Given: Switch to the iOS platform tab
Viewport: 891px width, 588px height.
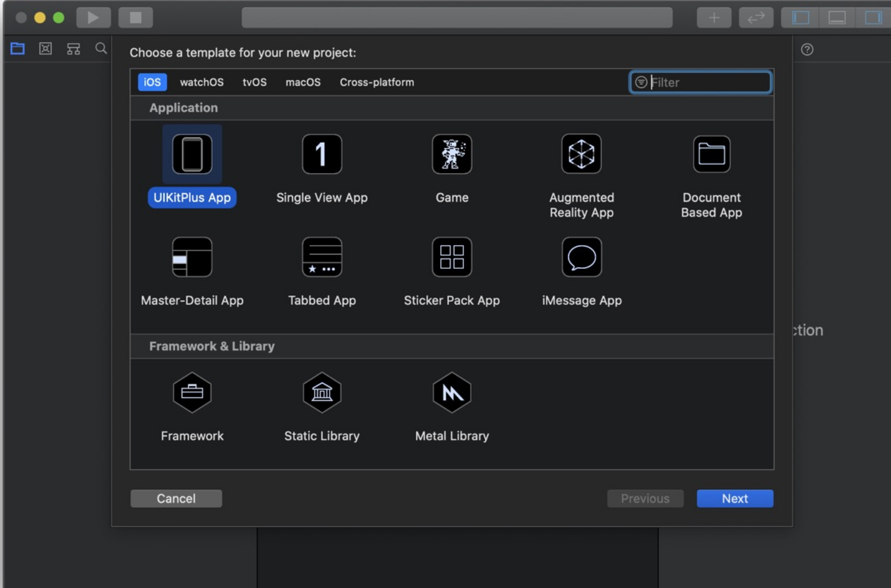Looking at the screenshot, I should (x=152, y=82).
